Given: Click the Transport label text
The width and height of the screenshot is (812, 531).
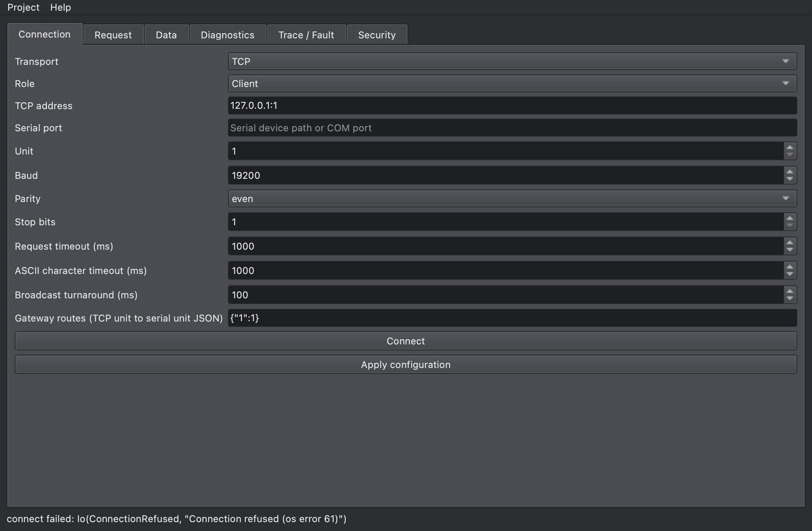Looking at the screenshot, I should 37,62.
